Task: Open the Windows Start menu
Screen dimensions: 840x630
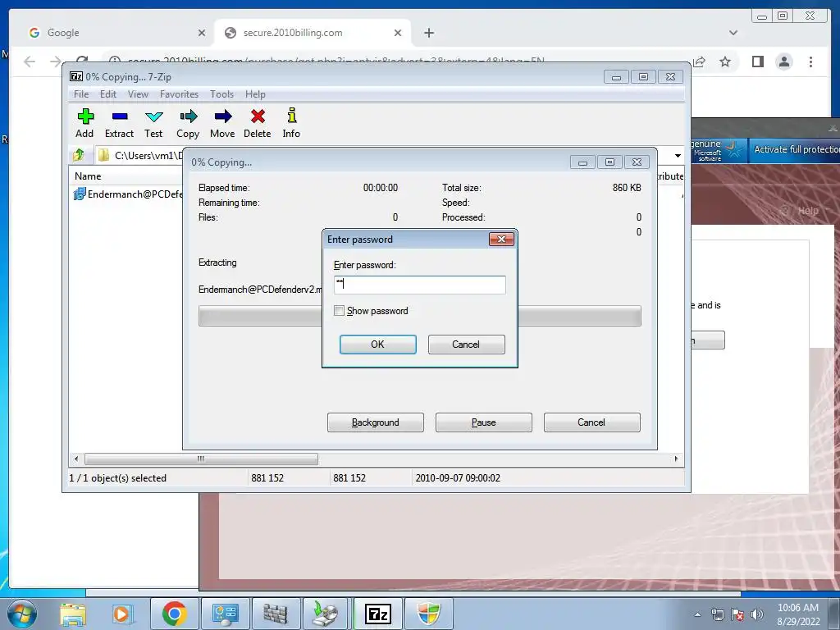Action: (21, 614)
